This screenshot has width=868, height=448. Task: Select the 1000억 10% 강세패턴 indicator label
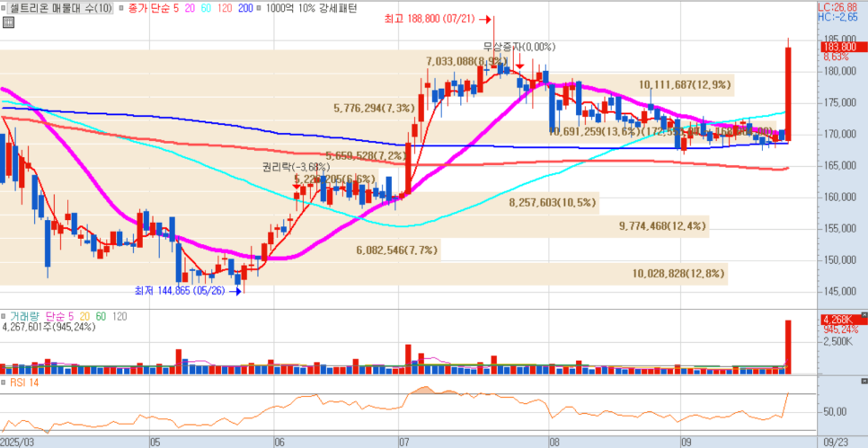(x=311, y=8)
